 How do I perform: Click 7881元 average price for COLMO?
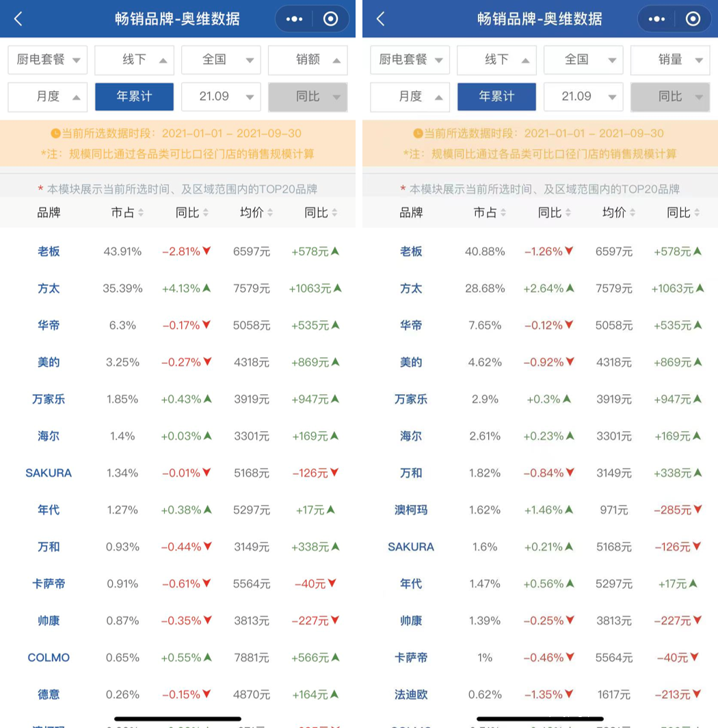click(x=252, y=658)
